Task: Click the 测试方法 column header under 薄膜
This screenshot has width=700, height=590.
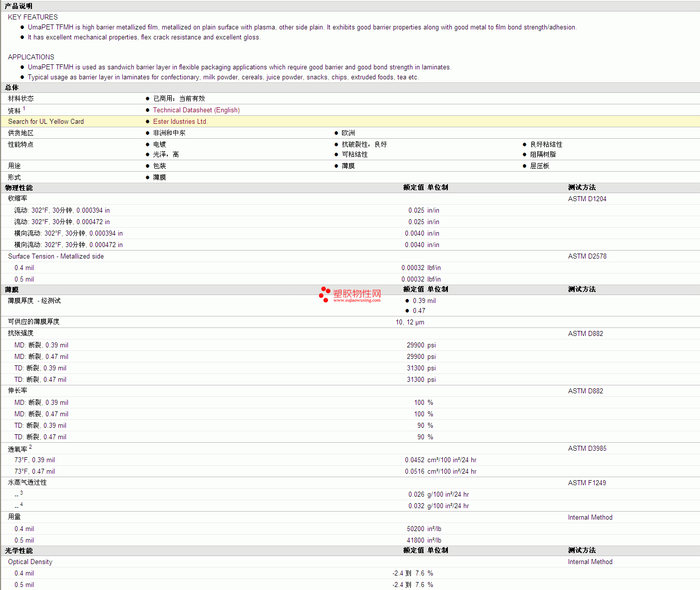Action: pyautogui.click(x=582, y=290)
